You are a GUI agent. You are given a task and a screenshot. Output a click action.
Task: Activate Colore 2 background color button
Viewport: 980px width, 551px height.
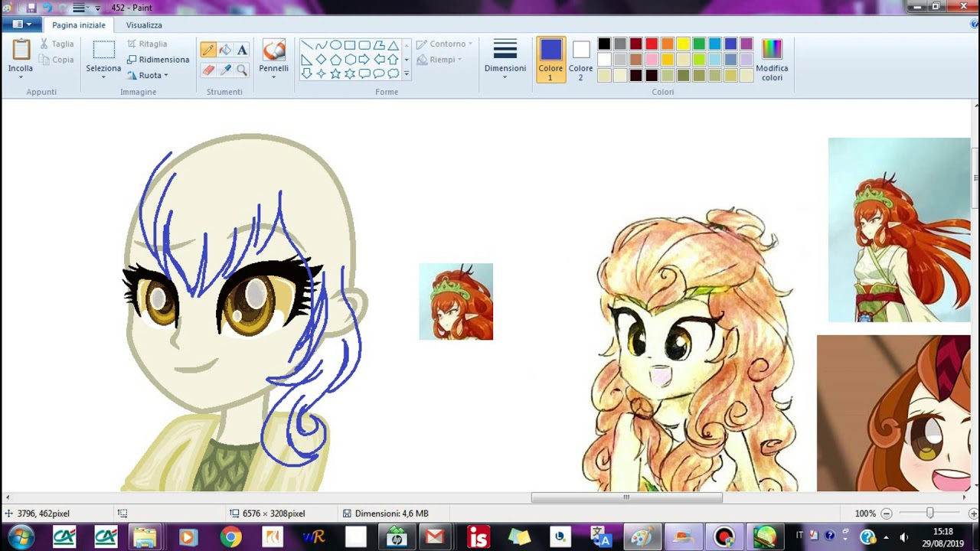tap(580, 60)
